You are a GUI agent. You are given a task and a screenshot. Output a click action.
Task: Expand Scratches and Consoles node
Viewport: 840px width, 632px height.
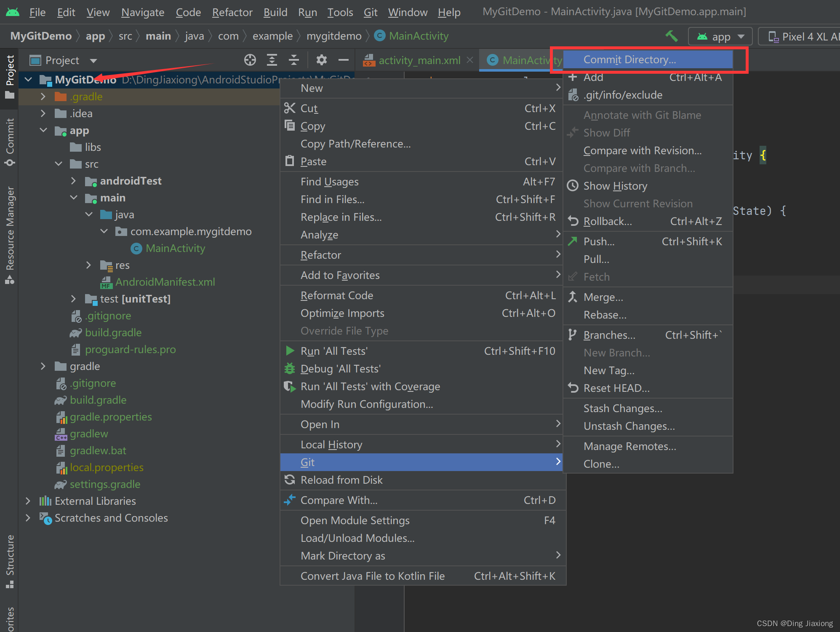click(x=28, y=518)
